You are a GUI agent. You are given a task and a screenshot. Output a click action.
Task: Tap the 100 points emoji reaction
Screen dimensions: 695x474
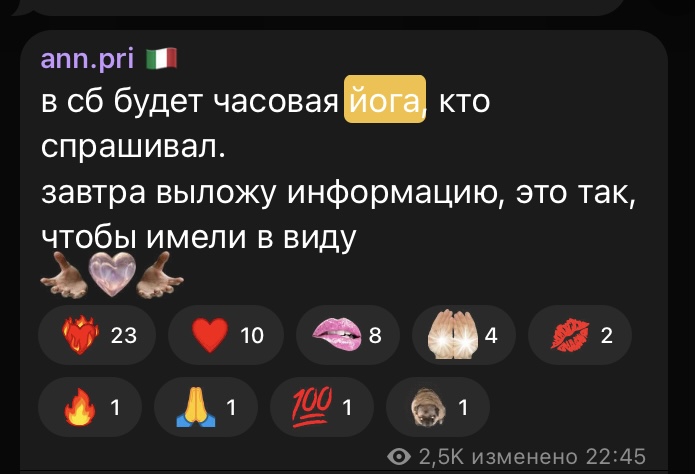coord(322,407)
